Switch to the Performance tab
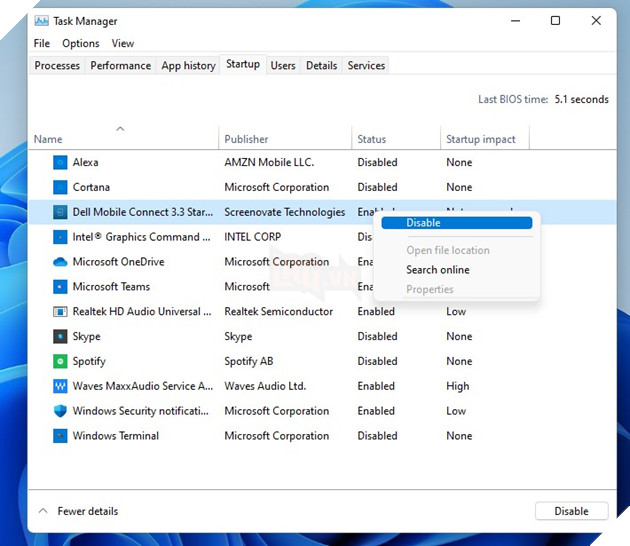630x546 pixels. click(x=121, y=65)
